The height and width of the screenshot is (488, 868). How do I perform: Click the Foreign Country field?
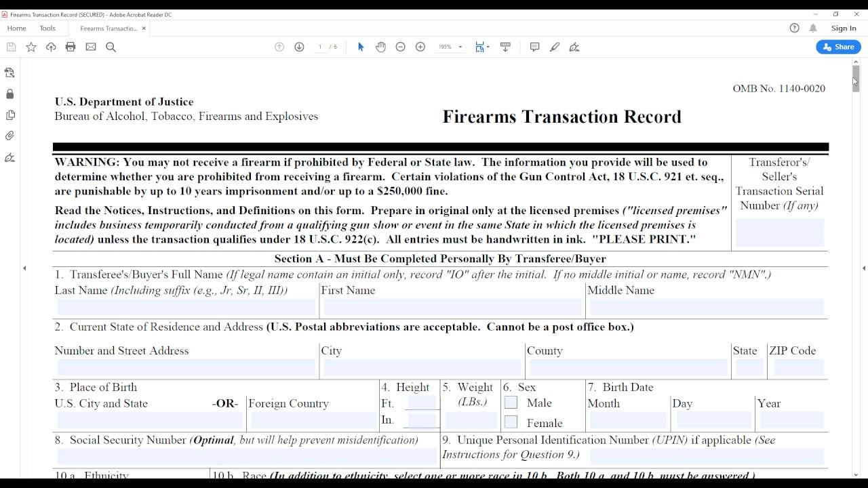tap(313, 420)
